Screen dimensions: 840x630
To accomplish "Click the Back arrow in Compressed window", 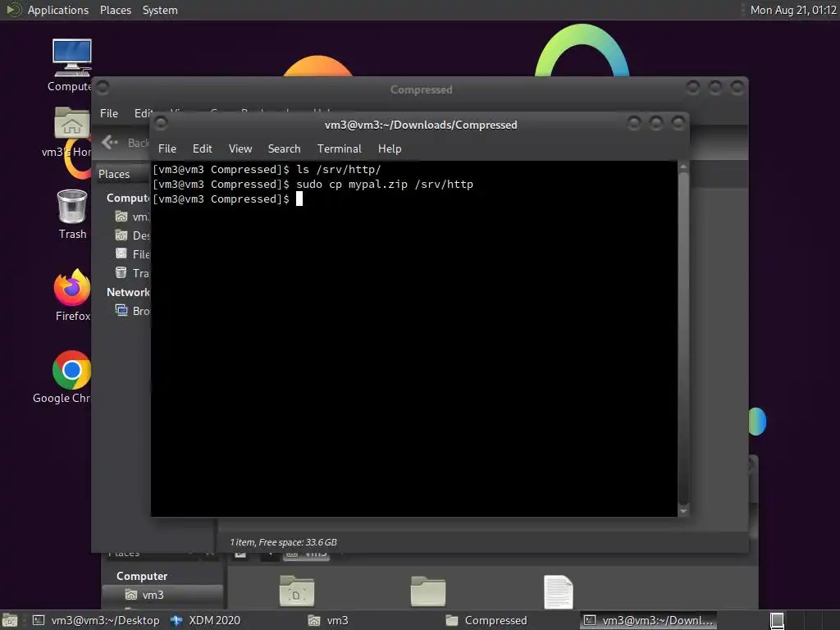I will click(x=109, y=142).
